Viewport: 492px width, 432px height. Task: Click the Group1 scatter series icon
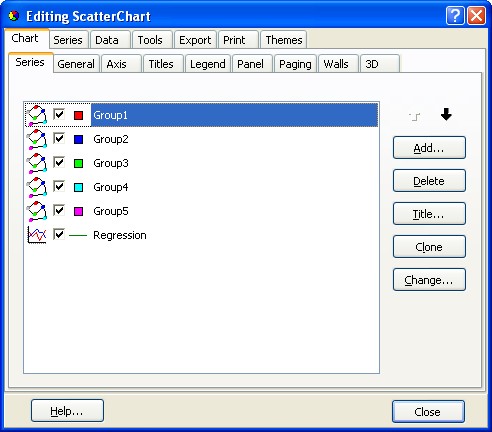tap(37, 115)
